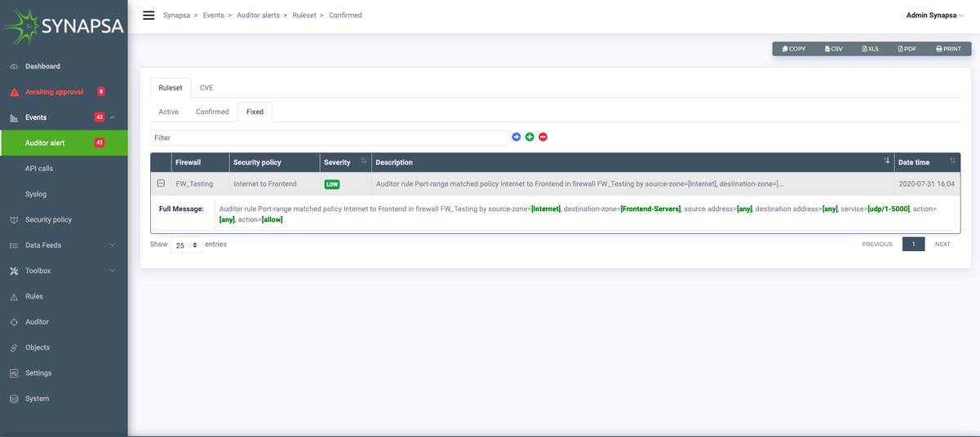The image size is (980, 437).
Task: Click the 2020-07-31 16:04 date cell
Action: tap(926, 184)
